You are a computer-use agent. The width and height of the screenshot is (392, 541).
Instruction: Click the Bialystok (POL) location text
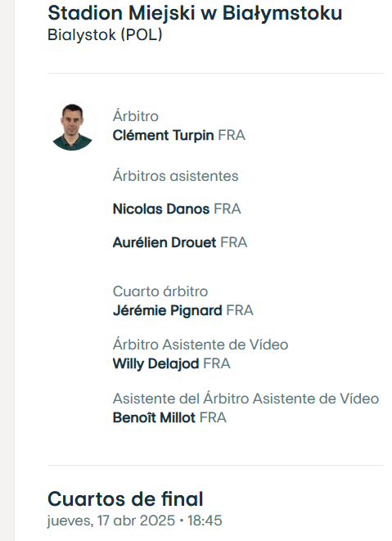coord(105,35)
